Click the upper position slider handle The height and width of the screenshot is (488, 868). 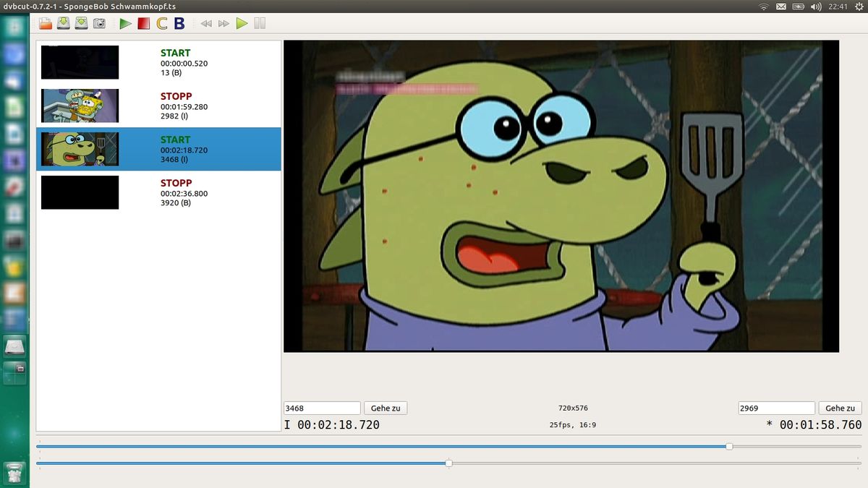coord(729,447)
